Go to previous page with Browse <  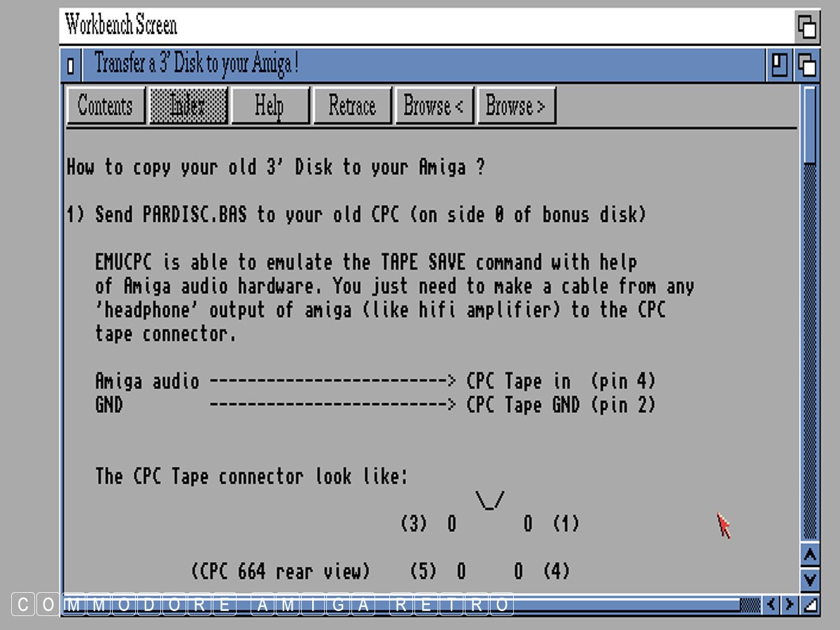coord(434,106)
